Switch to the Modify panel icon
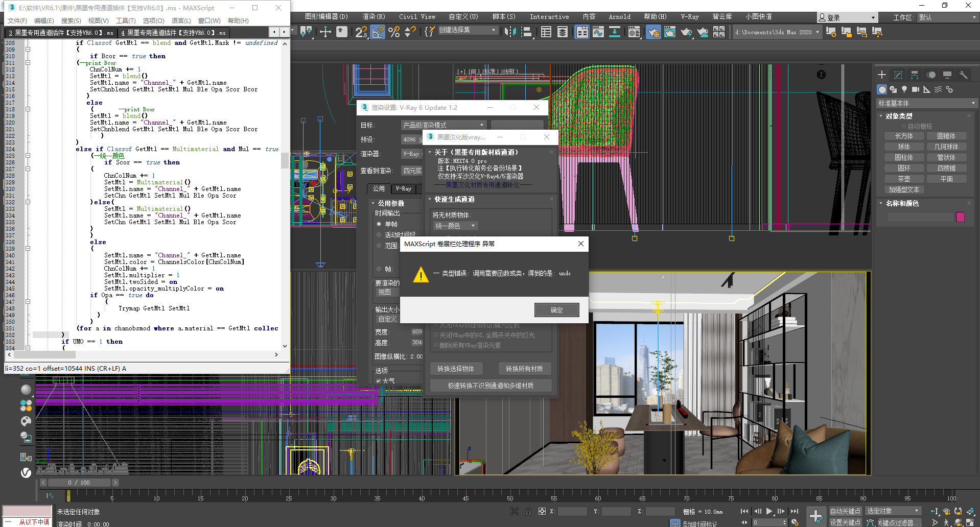The image size is (980, 527). coord(898,75)
